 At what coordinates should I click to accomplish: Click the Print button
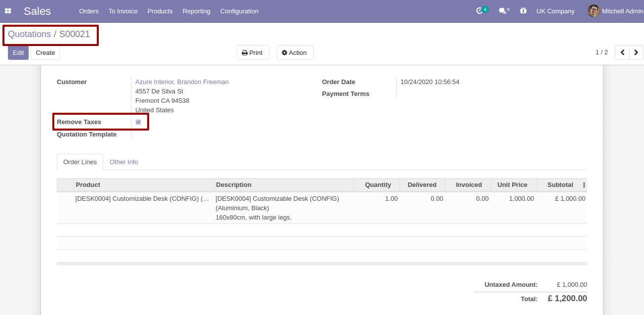point(252,52)
